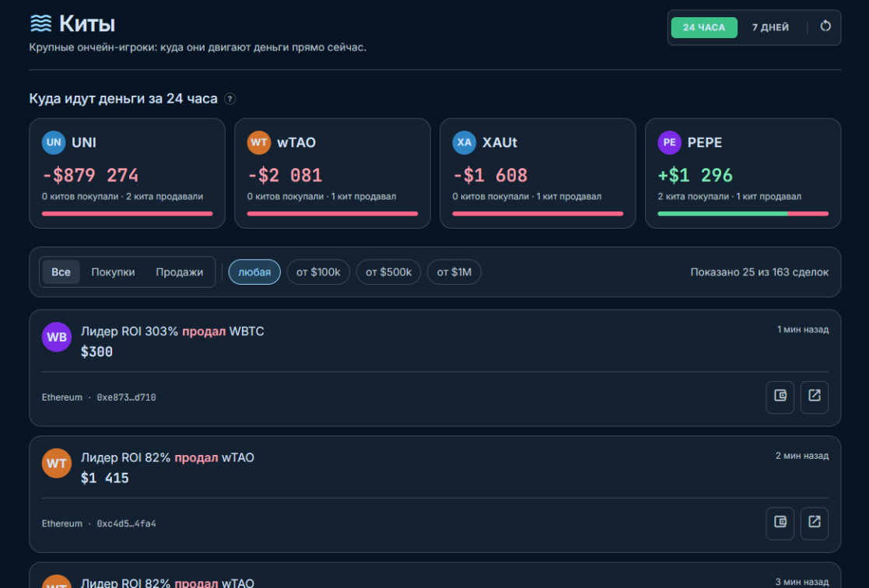Click the $300 trade amount

pyautogui.click(x=97, y=352)
